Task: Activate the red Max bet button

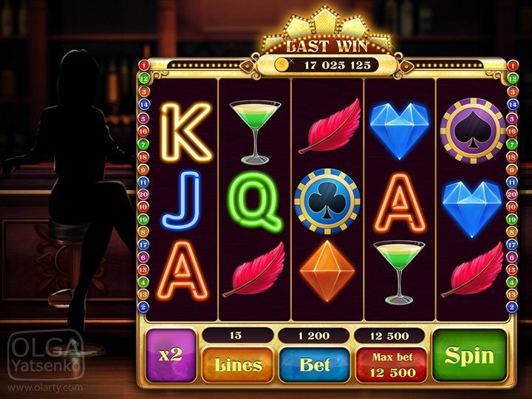Action: click(392, 365)
